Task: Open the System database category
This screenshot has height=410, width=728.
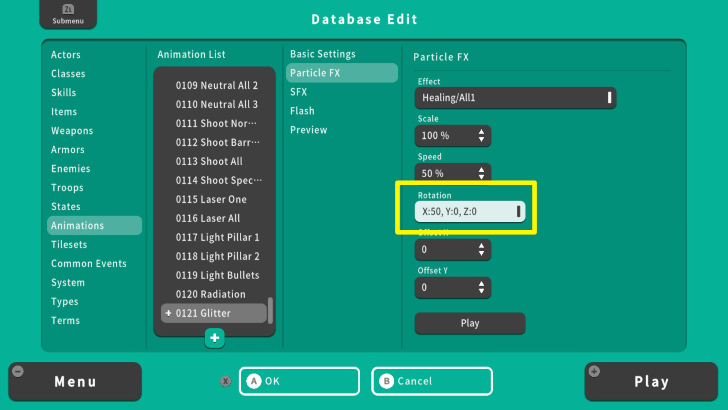Action: pyautogui.click(x=68, y=283)
